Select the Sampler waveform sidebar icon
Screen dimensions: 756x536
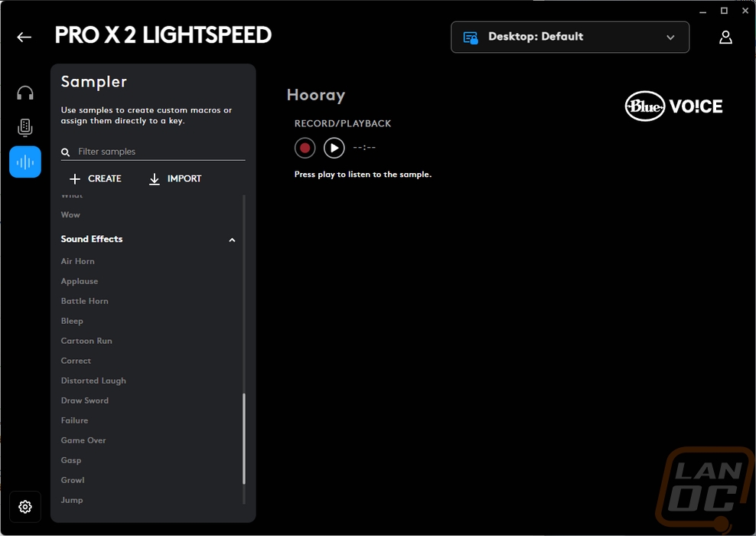(x=25, y=162)
